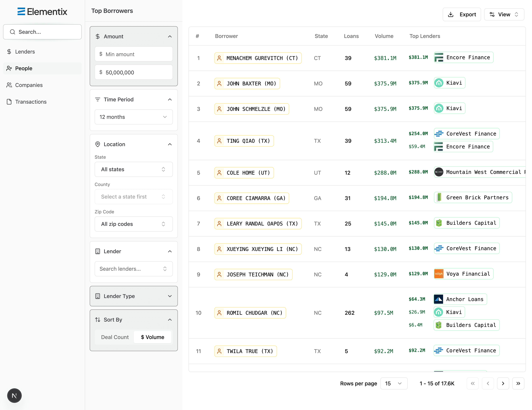This screenshot has width=532, height=410.
Task: Open the All states selector
Action: pyautogui.click(x=134, y=169)
